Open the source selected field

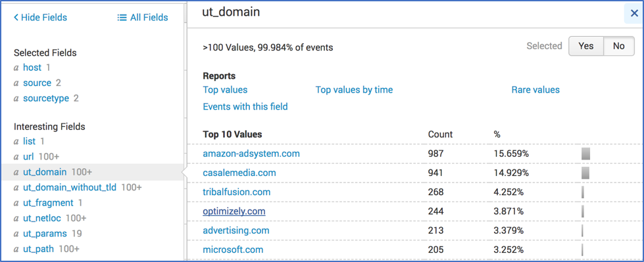(37, 83)
